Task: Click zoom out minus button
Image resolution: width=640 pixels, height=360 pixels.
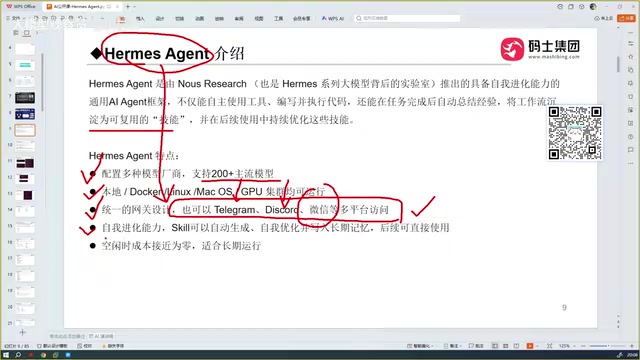Action: [583, 346]
